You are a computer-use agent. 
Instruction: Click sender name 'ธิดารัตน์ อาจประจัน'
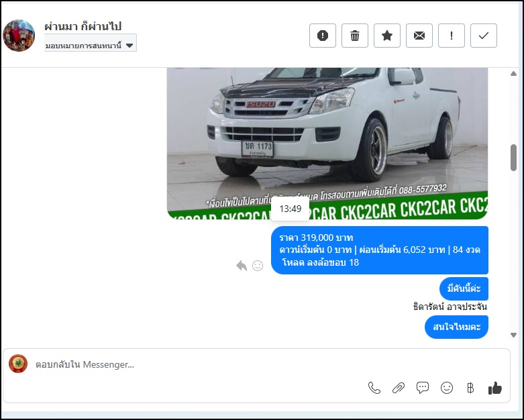[450, 307]
